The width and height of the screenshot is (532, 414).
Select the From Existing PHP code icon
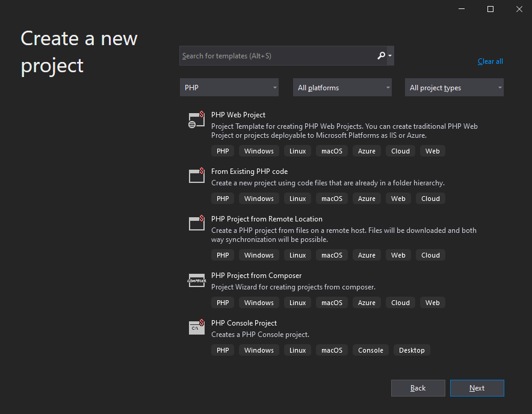(x=196, y=176)
